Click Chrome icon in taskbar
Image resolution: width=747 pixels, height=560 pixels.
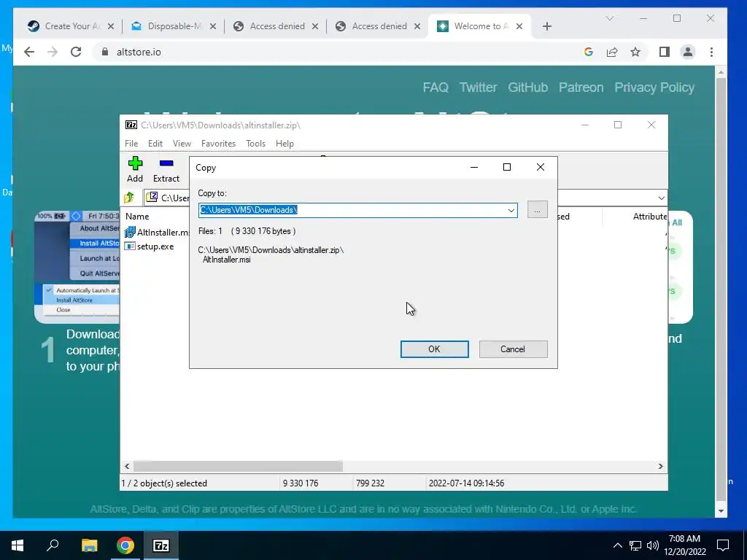(x=125, y=545)
